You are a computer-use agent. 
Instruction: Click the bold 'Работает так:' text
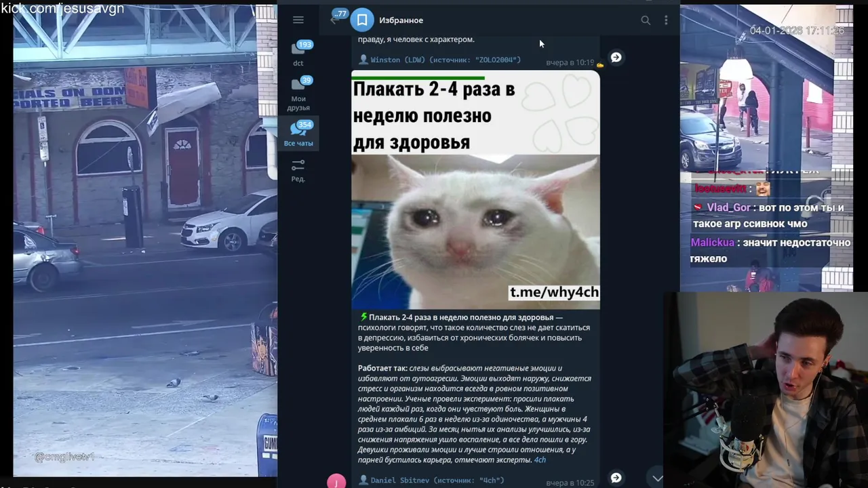click(x=382, y=368)
